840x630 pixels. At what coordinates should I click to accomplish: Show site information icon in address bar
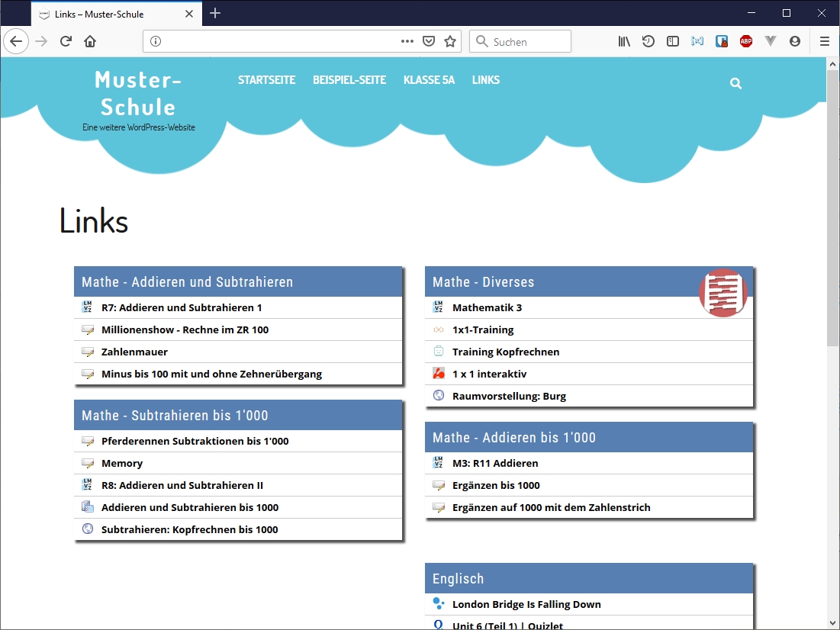click(156, 41)
